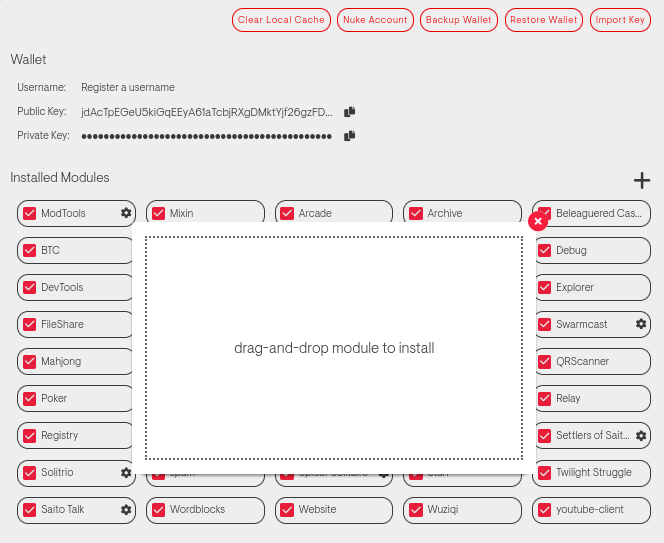Click Backup Wallet
The width and height of the screenshot is (664, 543).
tap(458, 20)
